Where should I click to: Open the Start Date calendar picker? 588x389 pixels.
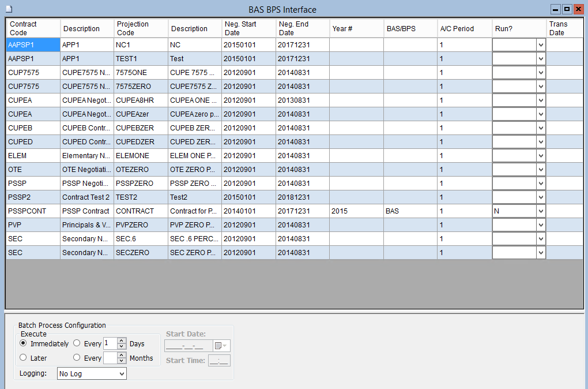pyautogui.click(x=221, y=346)
